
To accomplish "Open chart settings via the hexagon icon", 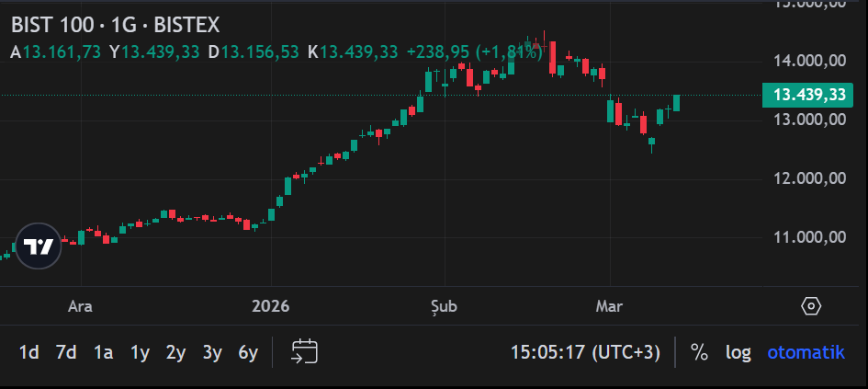I will click(810, 306).
